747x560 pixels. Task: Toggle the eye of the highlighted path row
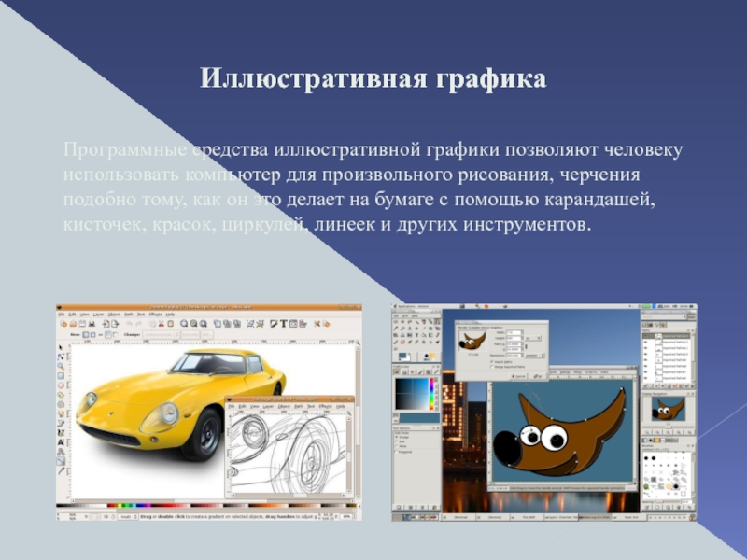pyautogui.click(x=645, y=336)
